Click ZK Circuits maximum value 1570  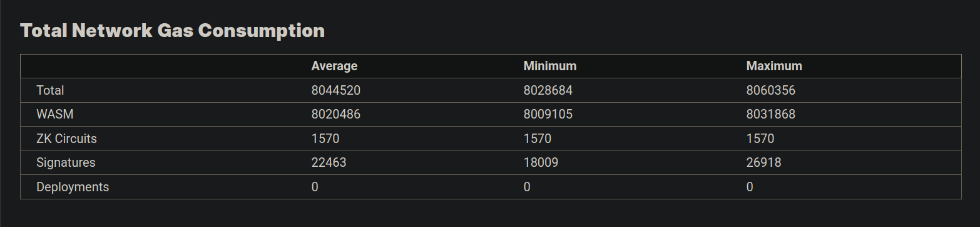click(760, 138)
